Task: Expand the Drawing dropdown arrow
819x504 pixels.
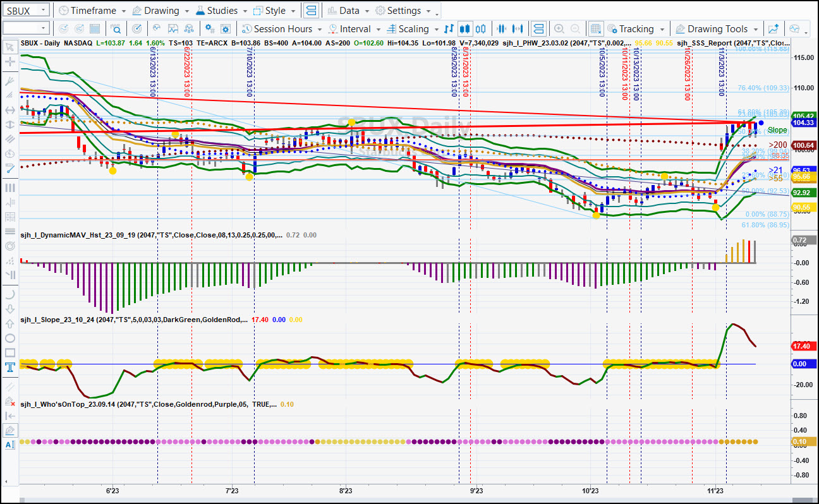Action: 186,11
